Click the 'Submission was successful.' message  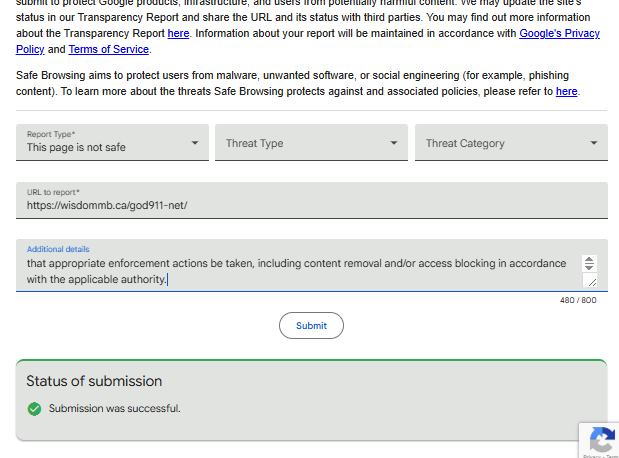pyautogui.click(x=114, y=408)
